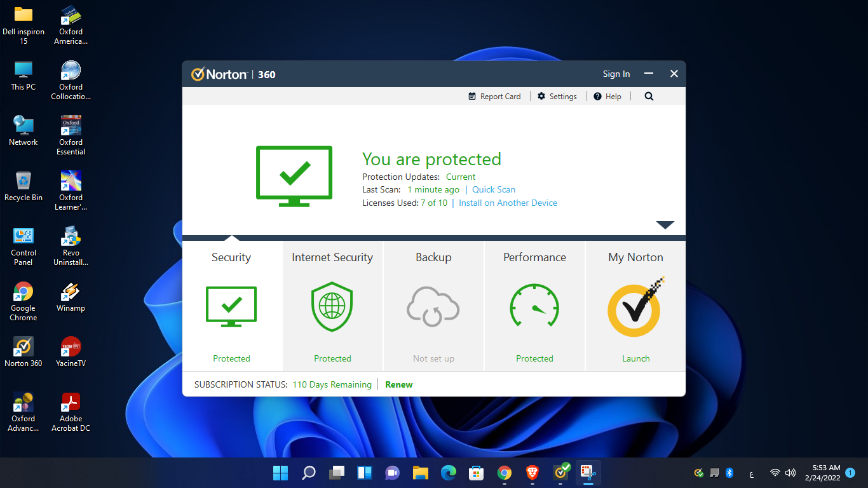Select the Oxford Learner's desktop shortcut
868x488 pixels.
point(71,191)
